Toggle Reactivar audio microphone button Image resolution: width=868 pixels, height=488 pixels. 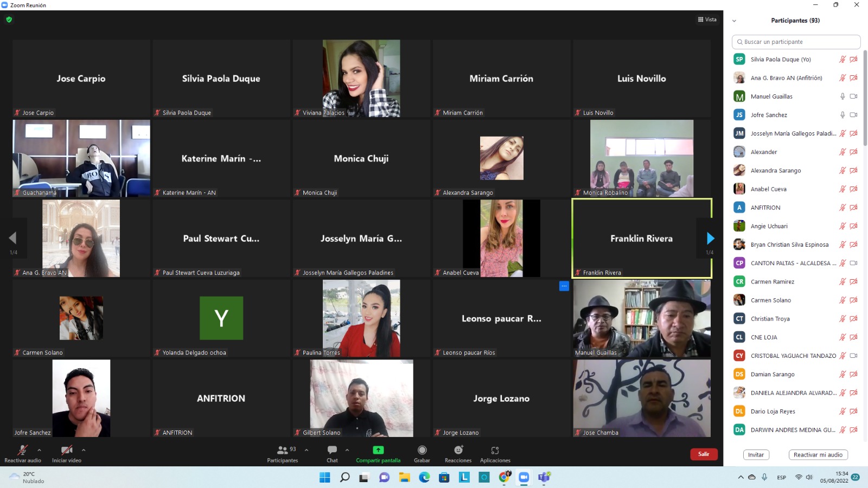click(22, 450)
